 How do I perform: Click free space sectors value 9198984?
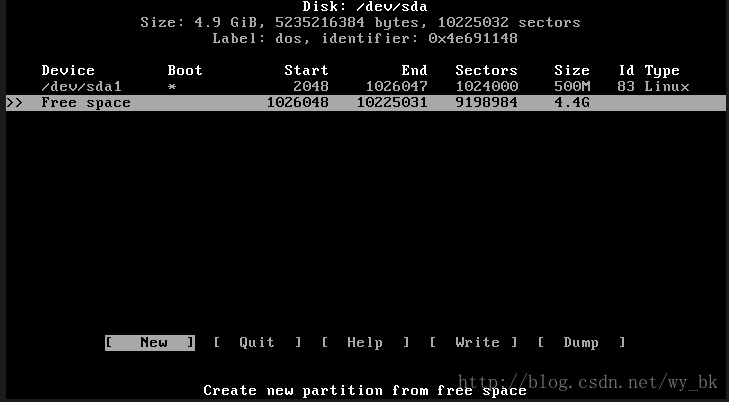[486, 103]
